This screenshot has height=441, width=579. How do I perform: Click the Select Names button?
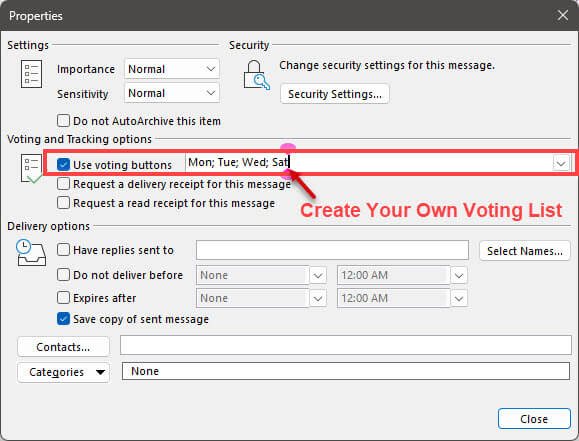(525, 251)
